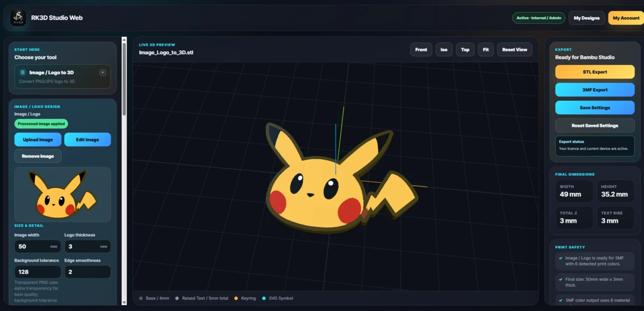644x311 pixels.
Task: Click the Image_Logo_to_3D.stl file name
Action: coord(166,53)
